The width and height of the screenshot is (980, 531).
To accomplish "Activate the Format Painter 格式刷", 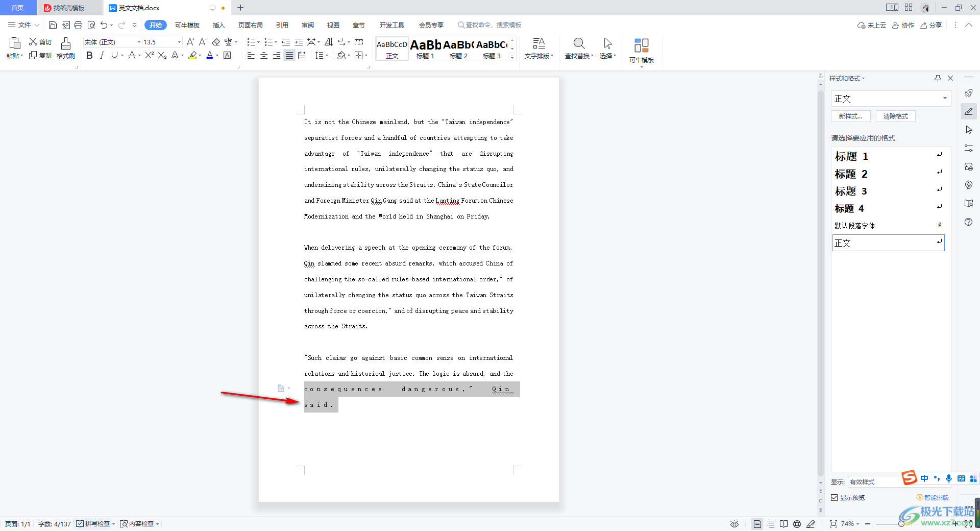I will (x=66, y=49).
